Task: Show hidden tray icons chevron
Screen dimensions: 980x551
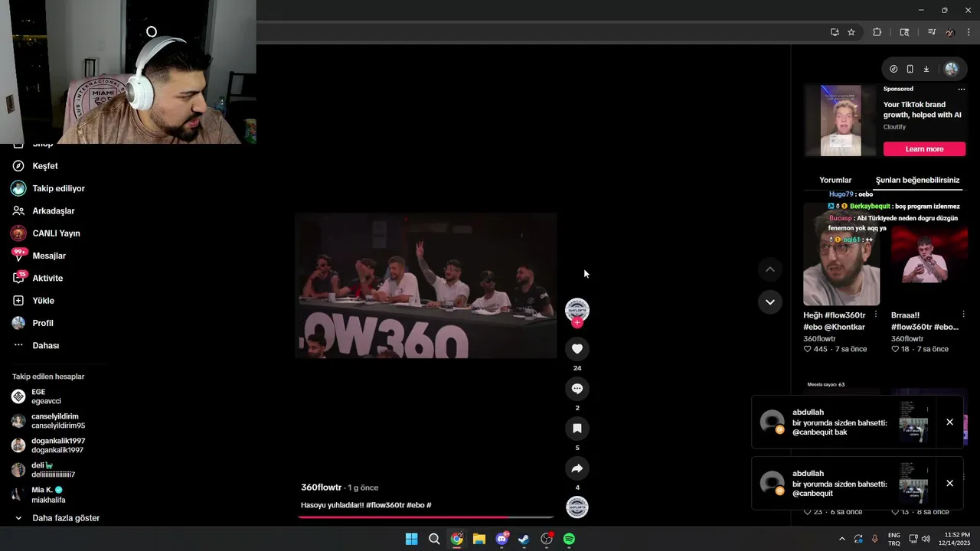Action: [842, 539]
